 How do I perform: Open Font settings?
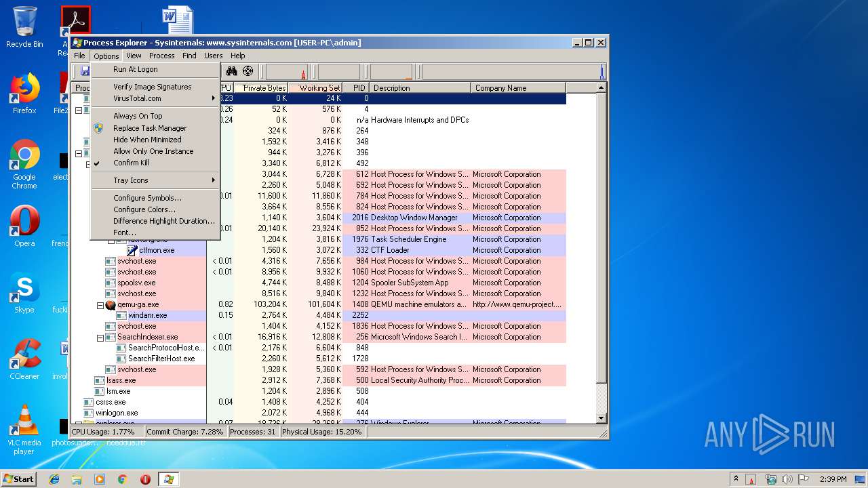pyautogui.click(x=155, y=232)
